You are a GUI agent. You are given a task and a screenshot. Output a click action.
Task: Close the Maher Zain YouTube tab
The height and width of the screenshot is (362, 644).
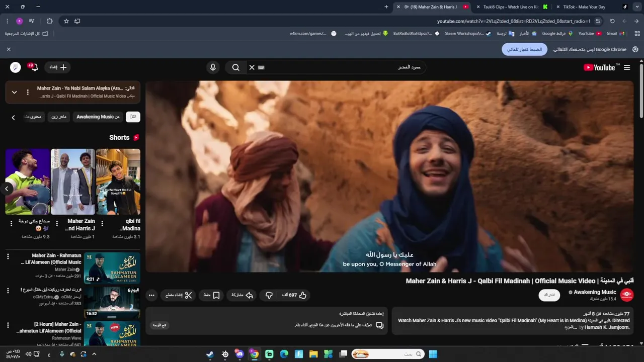point(398,7)
